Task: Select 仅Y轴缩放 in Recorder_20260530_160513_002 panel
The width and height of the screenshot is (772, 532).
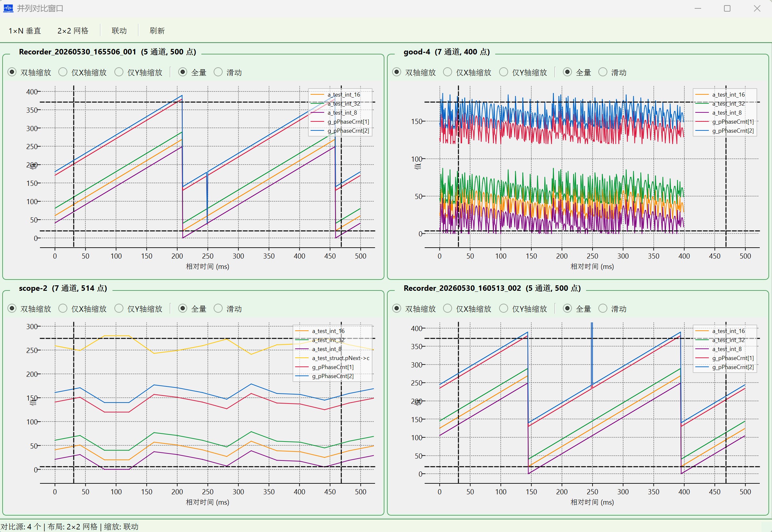Action: coord(523,309)
